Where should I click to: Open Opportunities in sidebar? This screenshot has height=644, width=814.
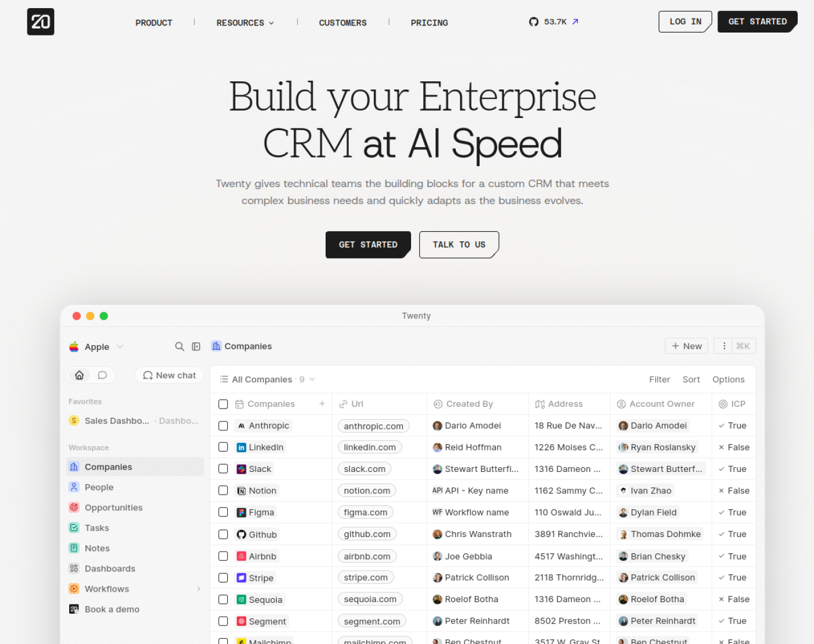[x=135, y=507]
